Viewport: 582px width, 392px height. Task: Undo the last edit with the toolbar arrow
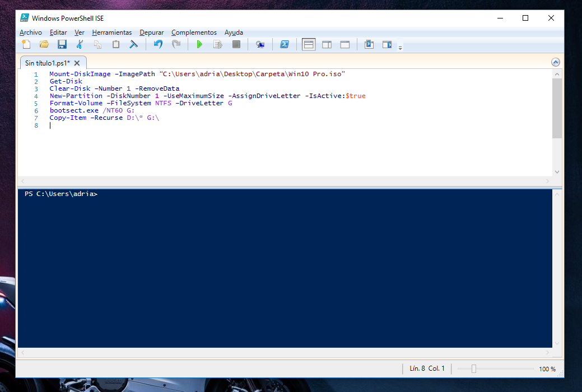158,45
